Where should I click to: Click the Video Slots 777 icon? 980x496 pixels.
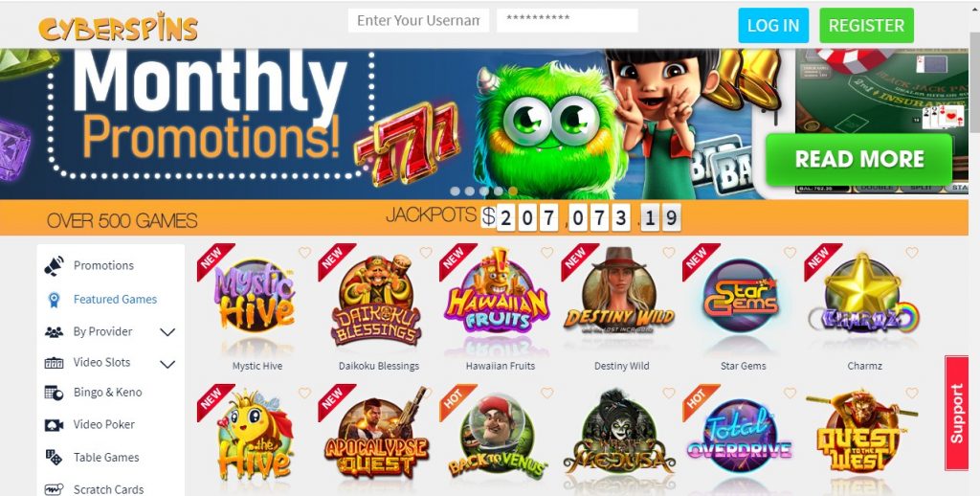click(55, 363)
